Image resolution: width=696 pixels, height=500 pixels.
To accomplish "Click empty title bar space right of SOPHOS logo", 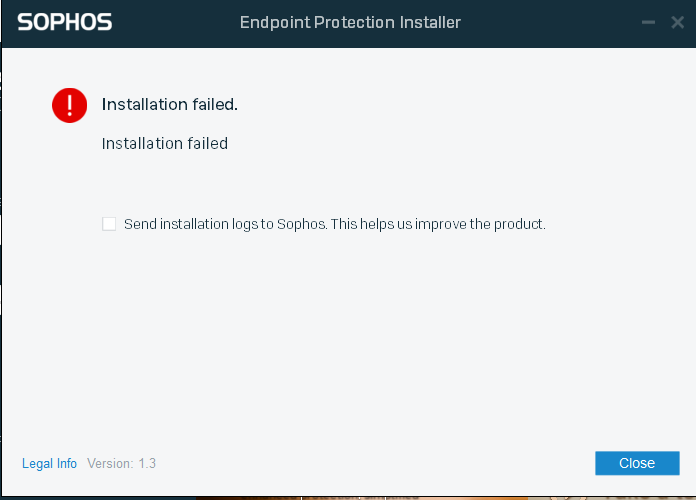I will 175,22.
